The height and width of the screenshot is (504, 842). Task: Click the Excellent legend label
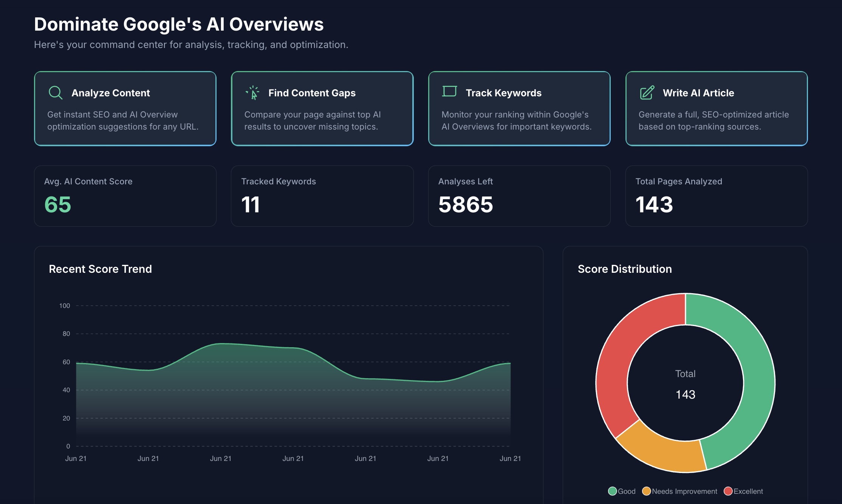(x=748, y=491)
